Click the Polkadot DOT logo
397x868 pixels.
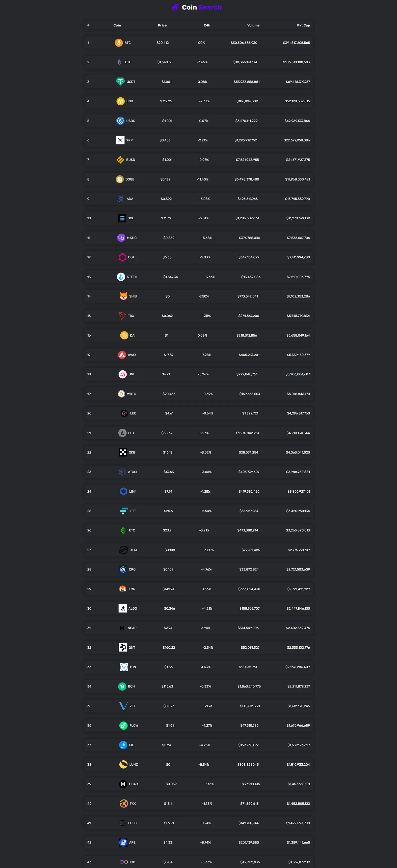tap(122, 257)
